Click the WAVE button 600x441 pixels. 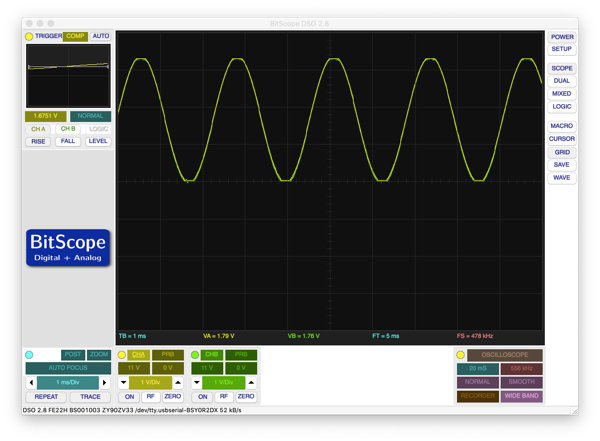[x=562, y=178]
